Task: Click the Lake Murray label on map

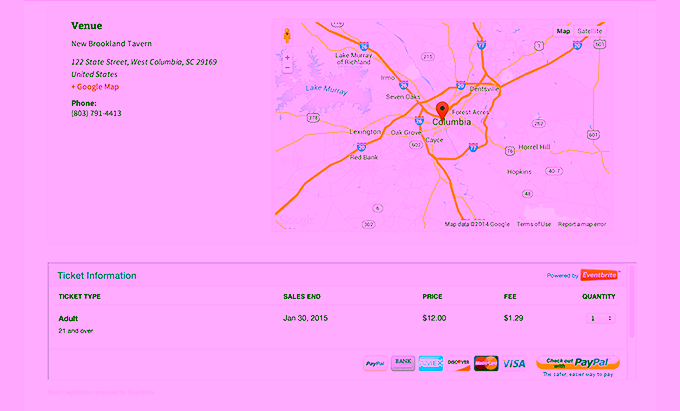Action: (x=326, y=90)
